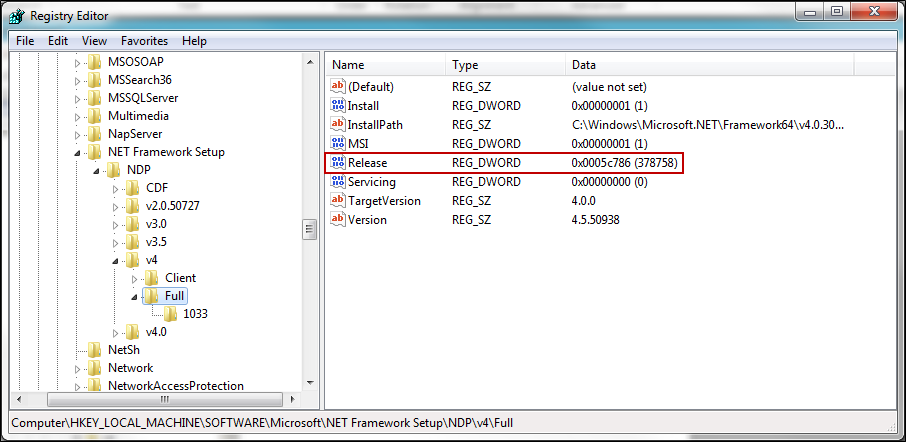The width and height of the screenshot is (906, 442).
Task: Click the Multimedia folder icon
Action: [x=95, y=116]
